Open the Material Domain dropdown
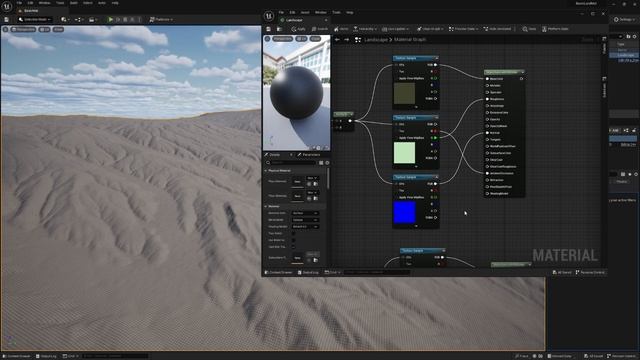This screenshot has width=640, height=360. [x=305, y=213]
